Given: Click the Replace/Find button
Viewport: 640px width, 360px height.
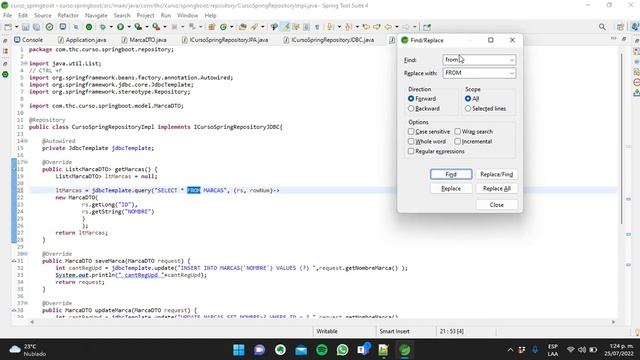Looking at the screenshot, I should click(496, 174).
